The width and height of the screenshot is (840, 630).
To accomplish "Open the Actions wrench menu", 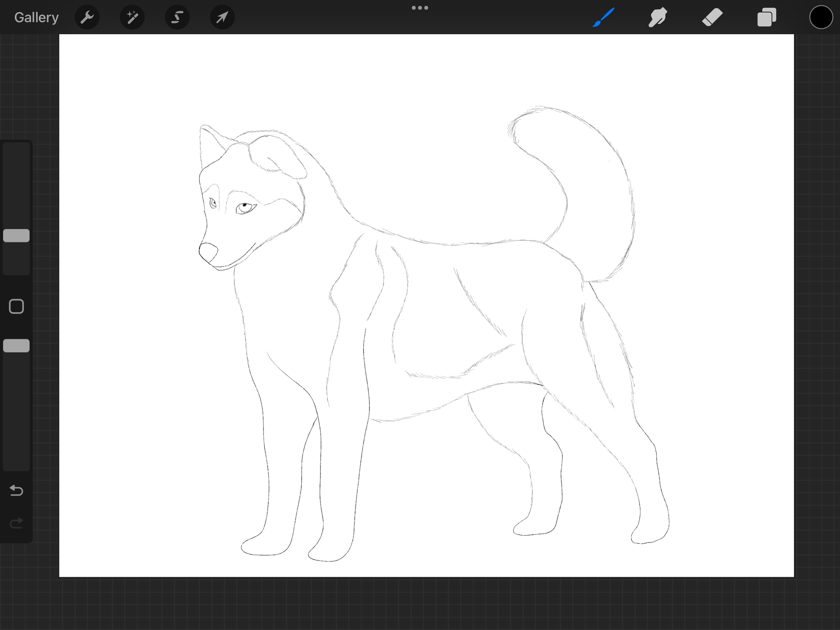I will [x=87, y=17].
